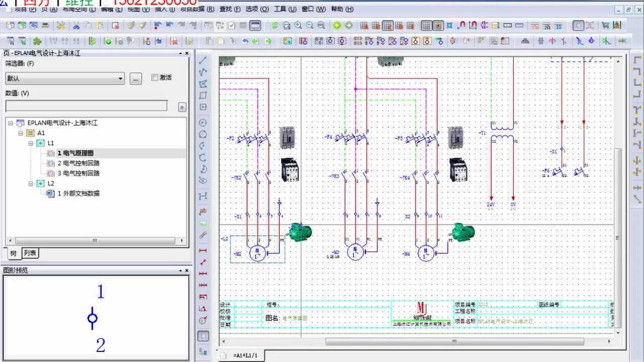644x362 pixels.
Task: Toggle the snap to grid button
Action: pos(438,26)
